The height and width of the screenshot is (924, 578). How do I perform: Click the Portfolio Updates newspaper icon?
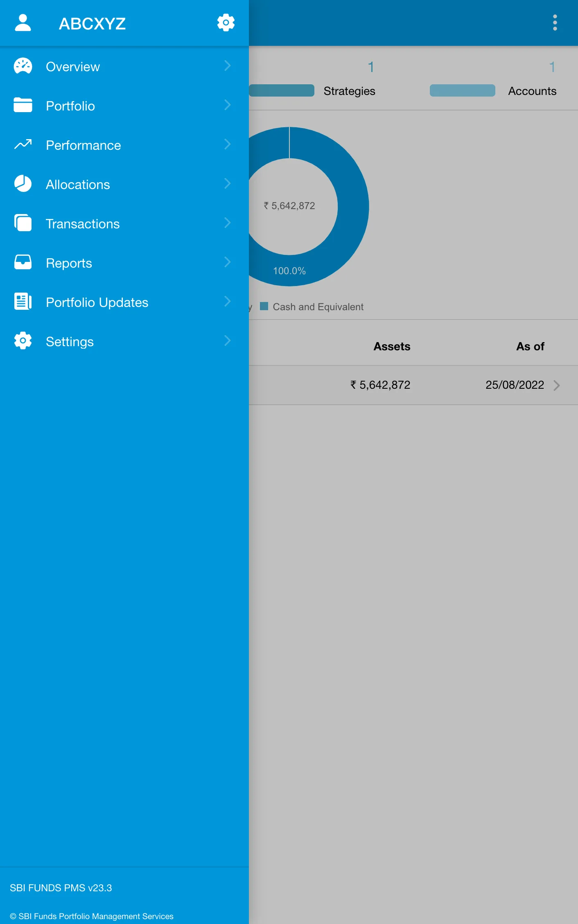click(x=23, y=301)
